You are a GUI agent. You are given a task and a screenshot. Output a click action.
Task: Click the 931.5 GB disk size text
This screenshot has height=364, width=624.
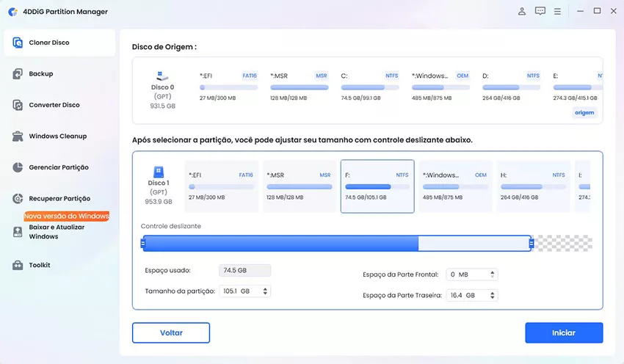162,106
